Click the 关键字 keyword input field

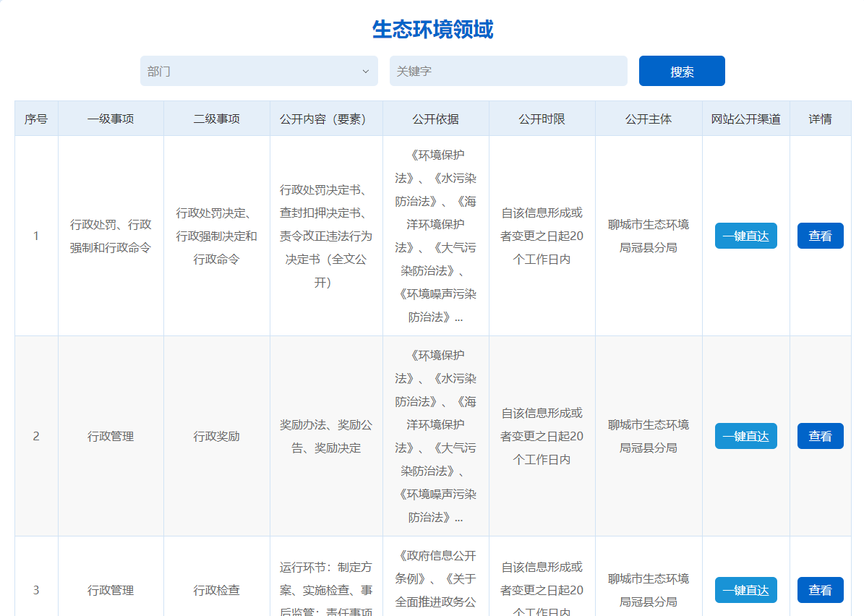[x=508, y=71]
